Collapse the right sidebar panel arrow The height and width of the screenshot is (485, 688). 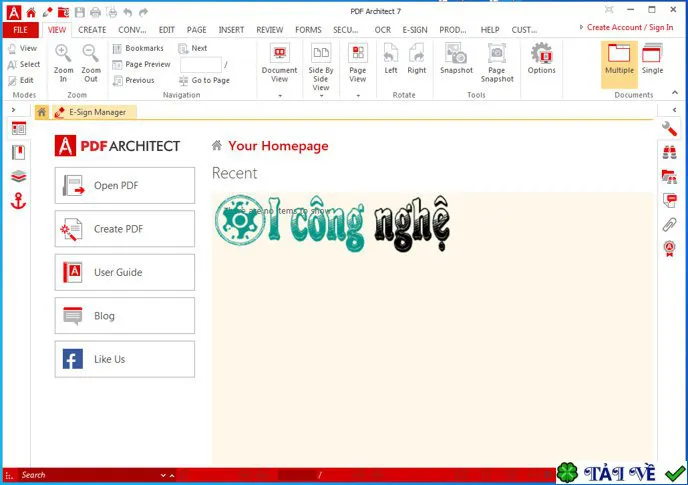674,110
